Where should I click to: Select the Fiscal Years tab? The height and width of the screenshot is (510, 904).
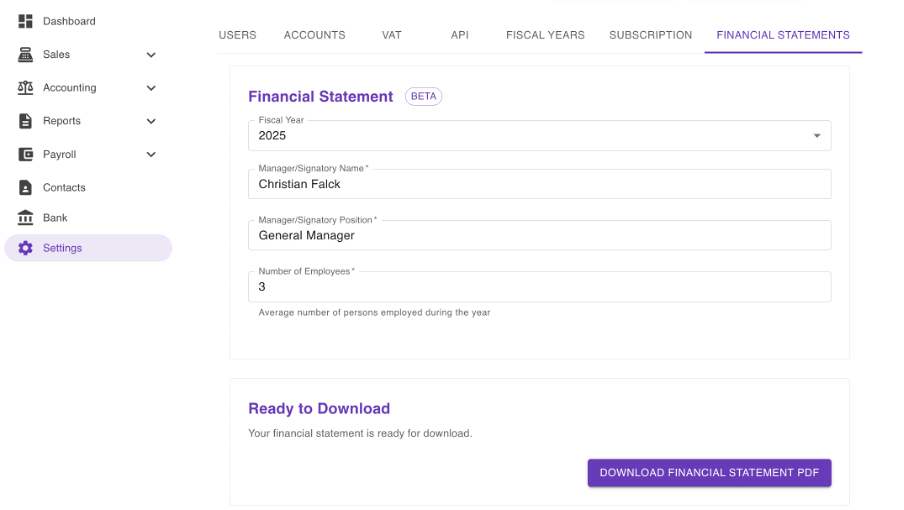[545, 35]
